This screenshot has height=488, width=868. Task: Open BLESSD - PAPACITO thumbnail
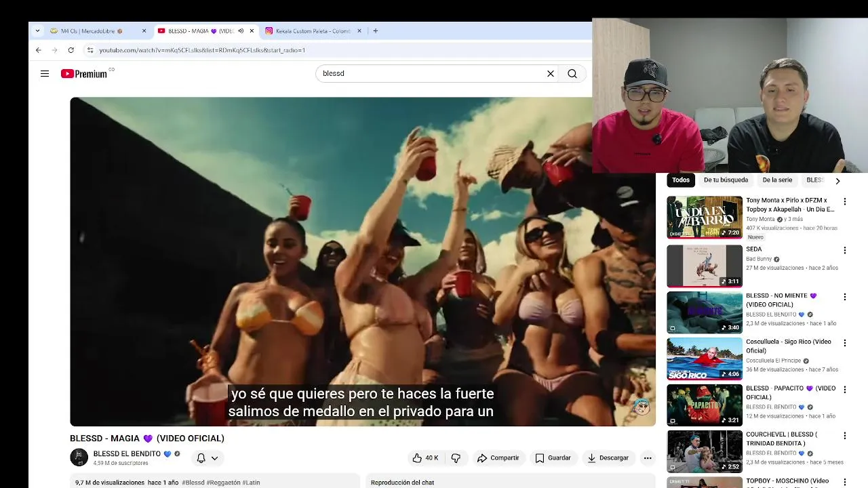[x=705, y=405]
